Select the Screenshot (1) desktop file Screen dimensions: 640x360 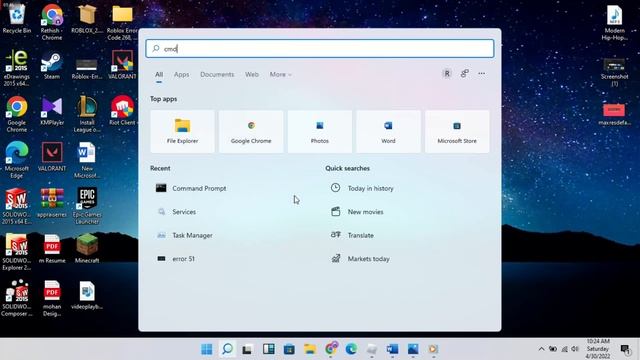(614, 73)
